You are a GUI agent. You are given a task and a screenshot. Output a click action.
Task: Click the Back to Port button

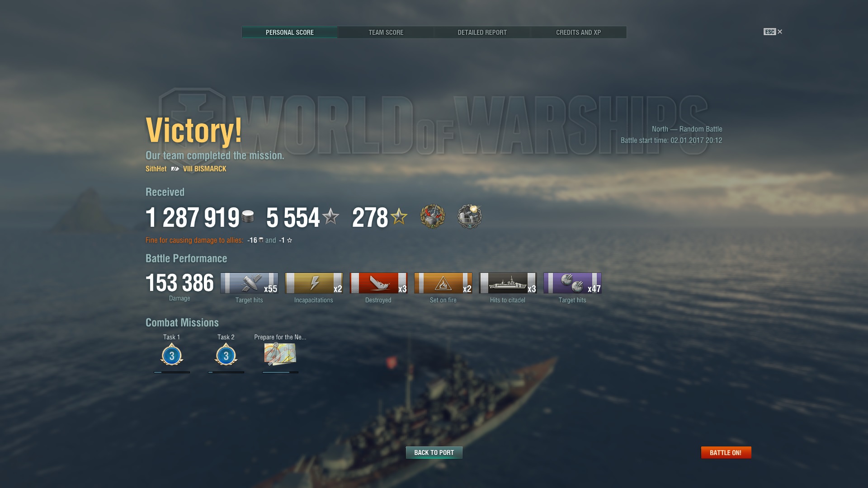(x=434, y=452)
